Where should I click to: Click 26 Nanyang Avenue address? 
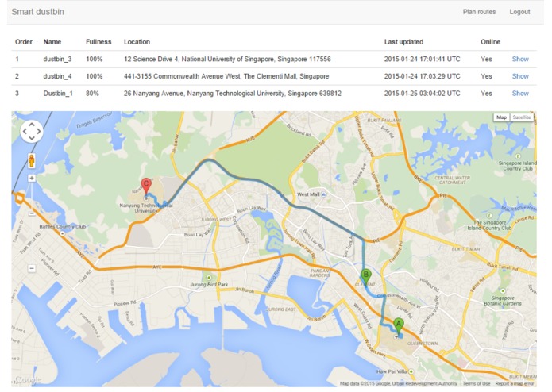point(233,94)
